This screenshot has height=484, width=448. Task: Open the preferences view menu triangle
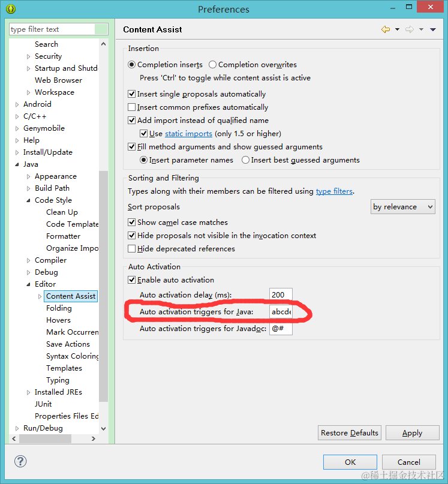(x=433, y=29)
